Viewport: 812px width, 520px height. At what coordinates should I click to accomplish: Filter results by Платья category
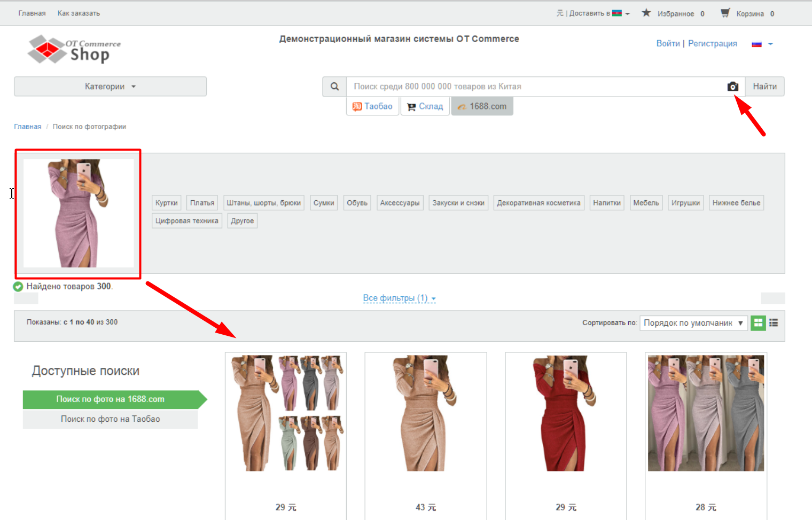(202, 203)
